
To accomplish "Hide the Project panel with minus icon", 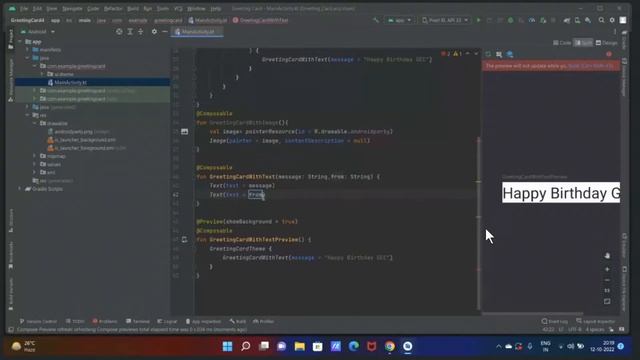I will pos(164,31).
